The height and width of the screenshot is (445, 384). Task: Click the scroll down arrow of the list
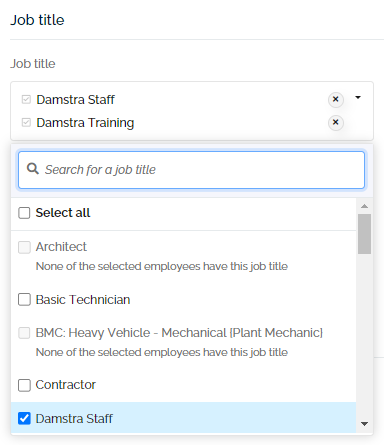[x=364, y=424]
